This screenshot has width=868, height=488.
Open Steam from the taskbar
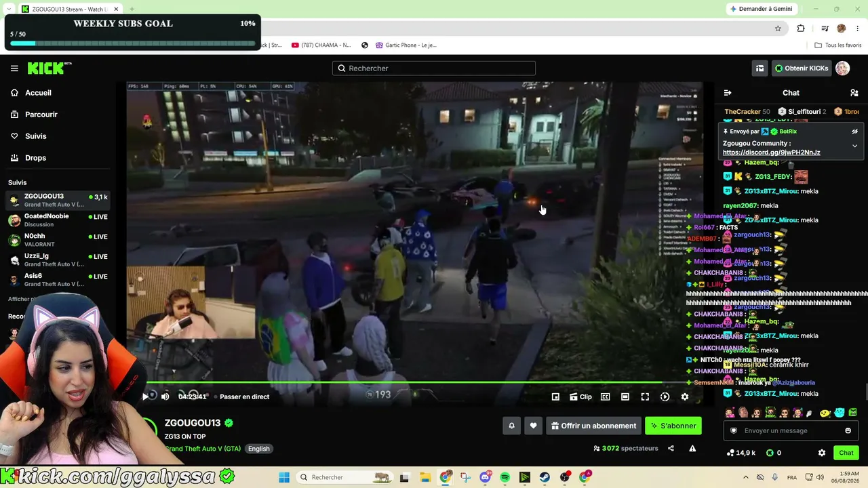[545, 477]
